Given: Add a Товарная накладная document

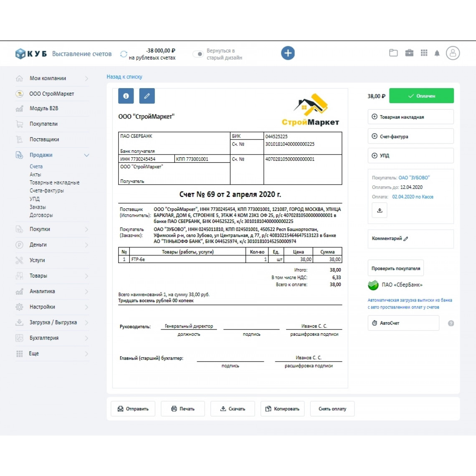Looking at the screenshot, I should pyautogui.click(x=411, y=117).
